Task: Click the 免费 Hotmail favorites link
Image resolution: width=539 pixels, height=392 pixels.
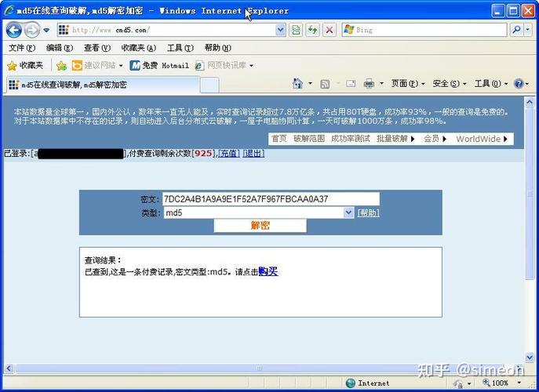Action: 159,65
